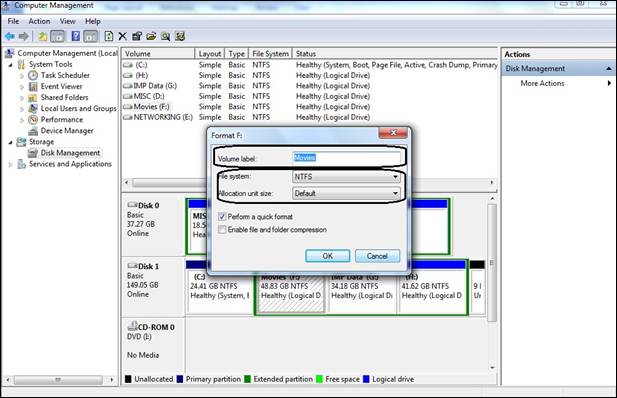Click the Up one level folder icon
The width and height of the screenshot is (617, 398).
coord(42,37)
